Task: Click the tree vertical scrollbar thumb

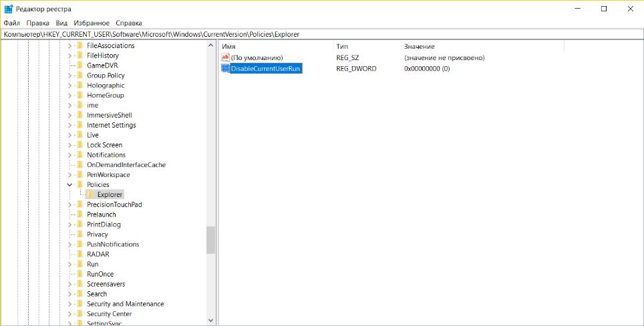Action: [x=210, y=240]
